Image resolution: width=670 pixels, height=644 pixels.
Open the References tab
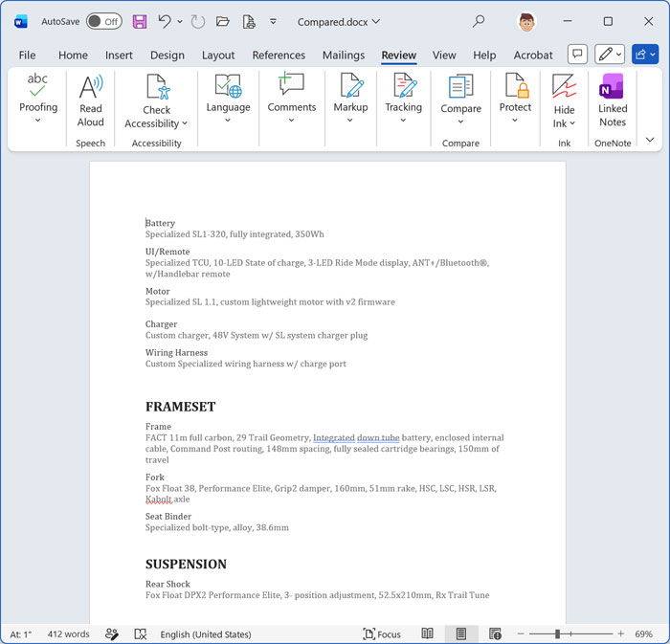(x=279, y=56)
